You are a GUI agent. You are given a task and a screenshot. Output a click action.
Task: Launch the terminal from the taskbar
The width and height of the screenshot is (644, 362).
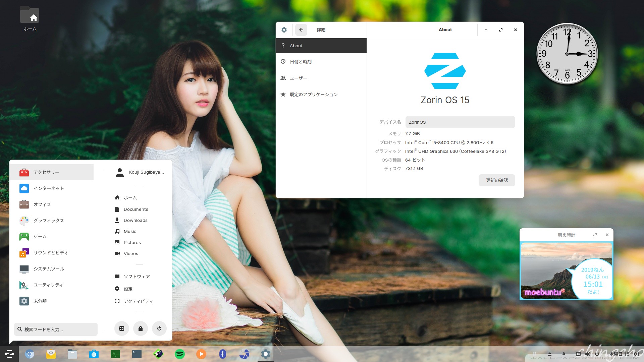137,354
